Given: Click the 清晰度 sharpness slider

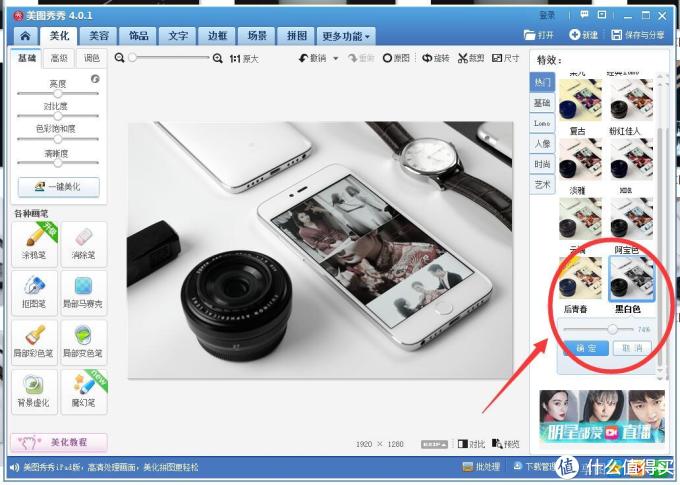Looking at the screenshot, I should [x=58, y=163].
